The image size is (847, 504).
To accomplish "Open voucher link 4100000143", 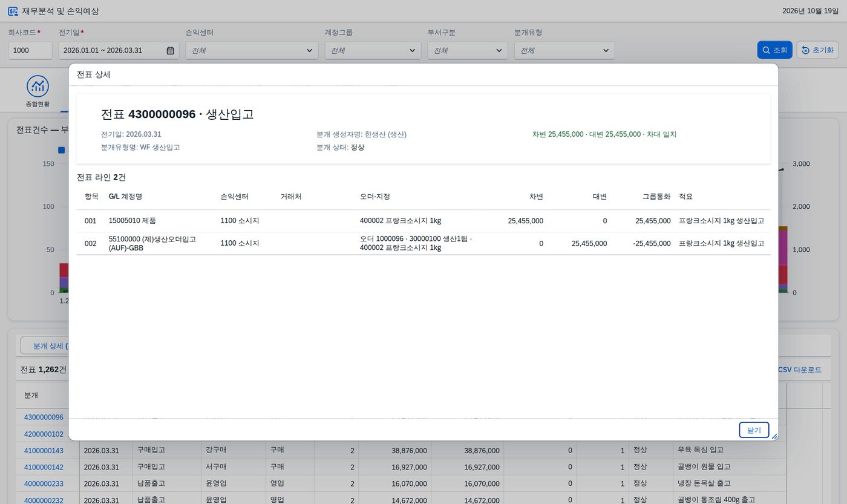I will 44,450.
